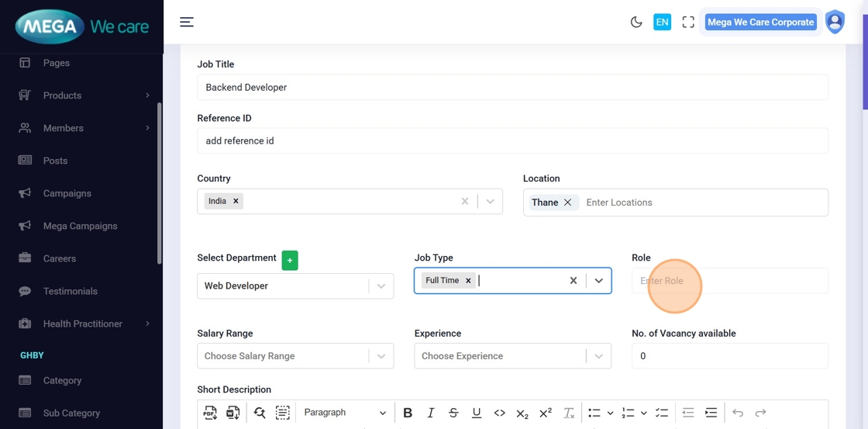This screenshot has height=429, width=868.
Task: Insert inline code formatting
Action: [x=500, y=413]
